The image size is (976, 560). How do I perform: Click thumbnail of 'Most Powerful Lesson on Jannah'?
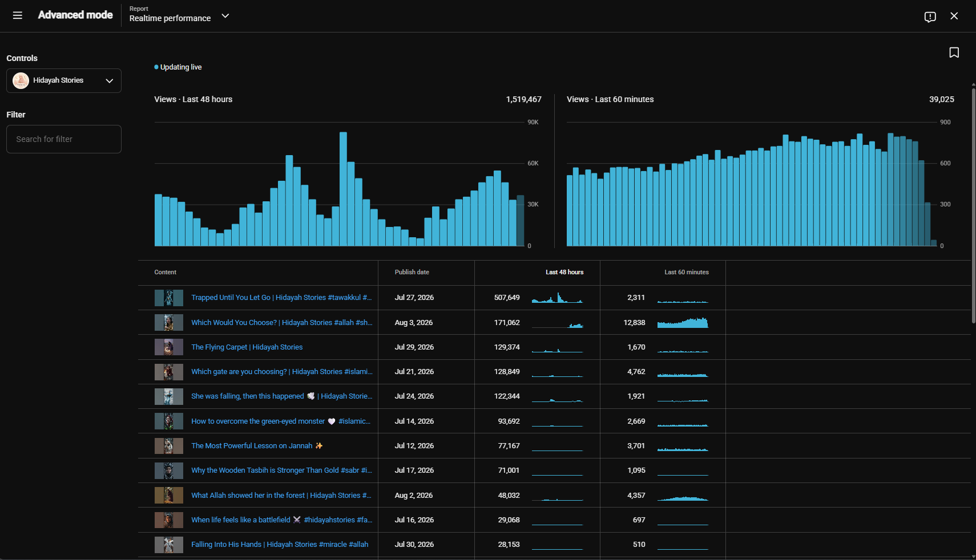tap(169, 446)
